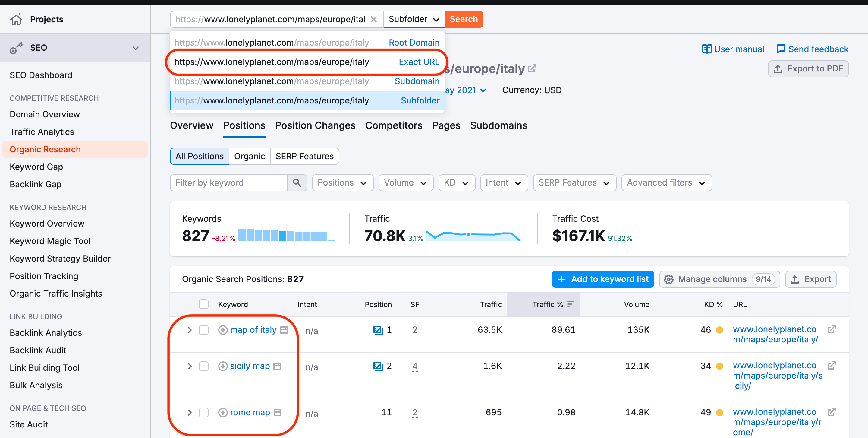This screenshot has width=868, height=438.
Task: Open external link icon for italy/sicily/ URL
Action: click(832, 366)
